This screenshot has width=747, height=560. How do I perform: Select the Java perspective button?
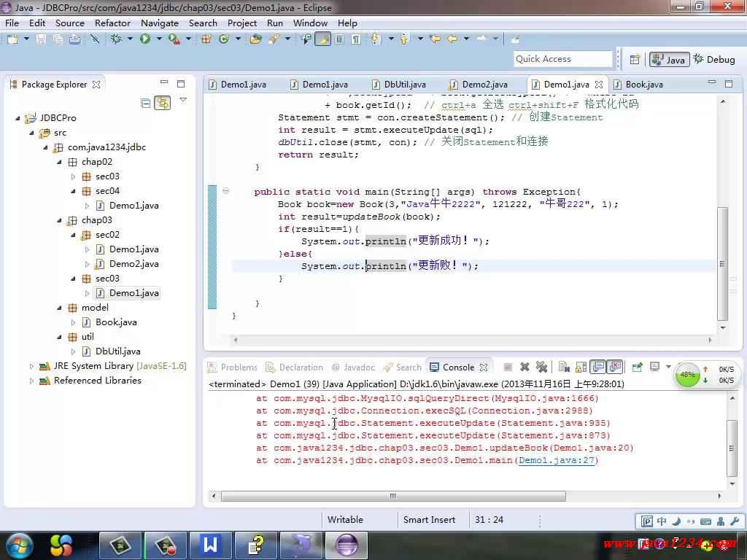click(x=669, y=60)
